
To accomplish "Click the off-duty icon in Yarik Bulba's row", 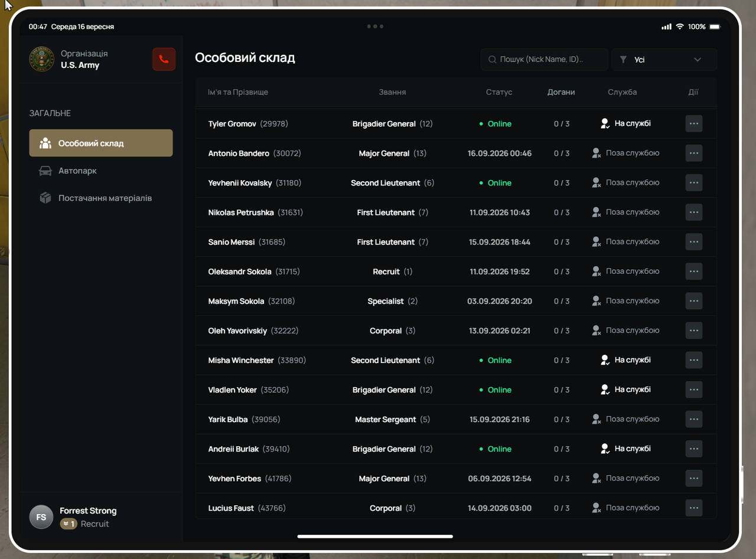I will [x=597, y=419].
